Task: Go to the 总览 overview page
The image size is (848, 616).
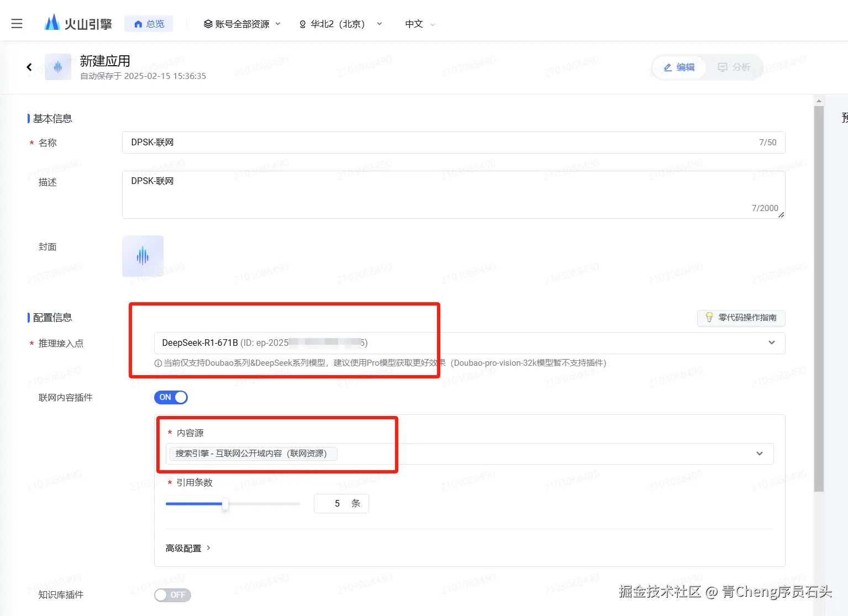Action: [x=149, y=24]
